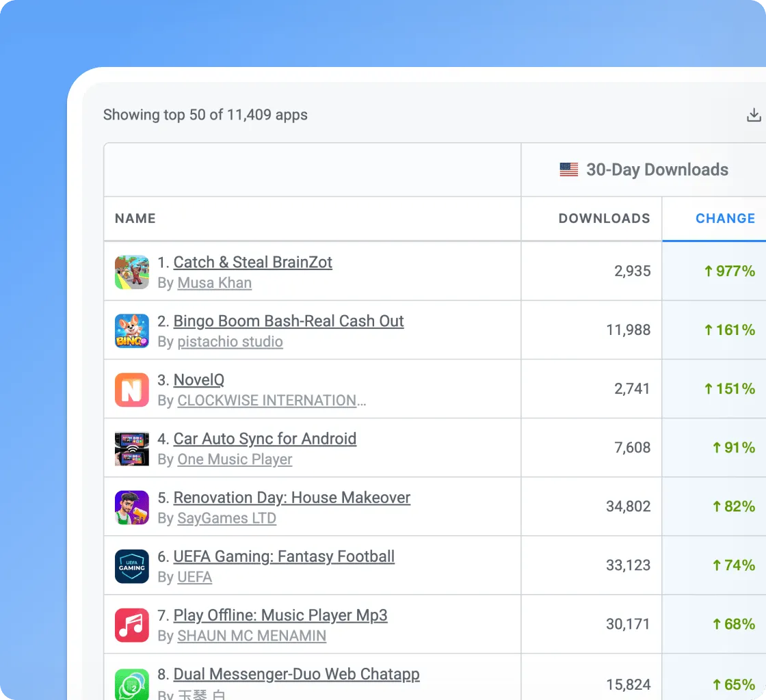The width and height of the screenshot is (766, 700).
Task: Open the NovelQ orange N app icon
Action: 132,390
